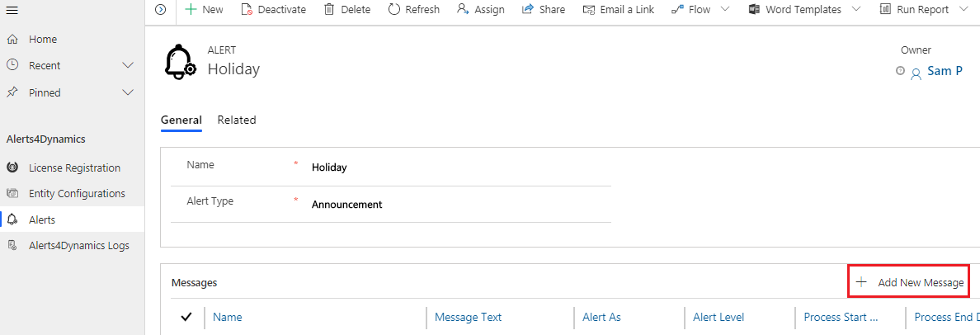Click the Alerts bell icon in sidebar

12,220
